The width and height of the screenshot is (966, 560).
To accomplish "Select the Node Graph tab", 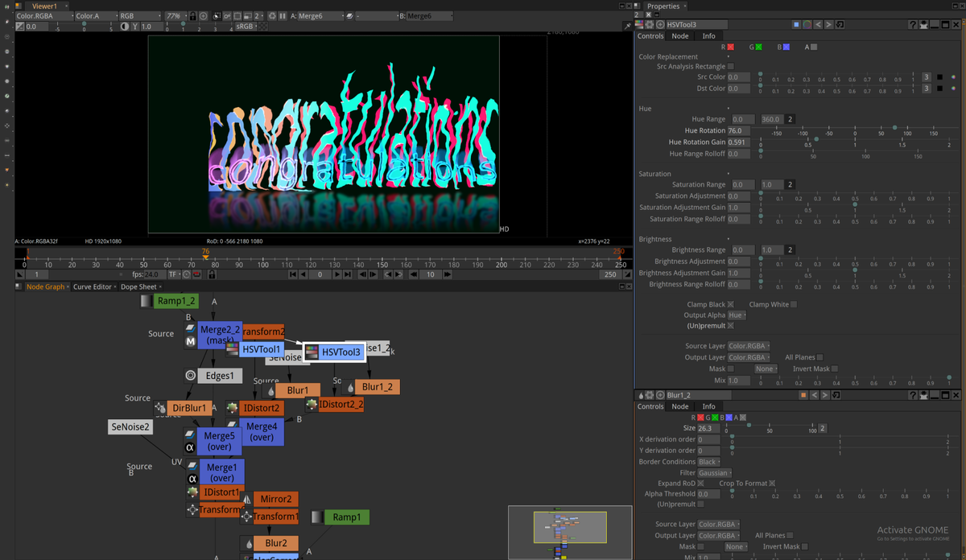I will coord(45,287).
